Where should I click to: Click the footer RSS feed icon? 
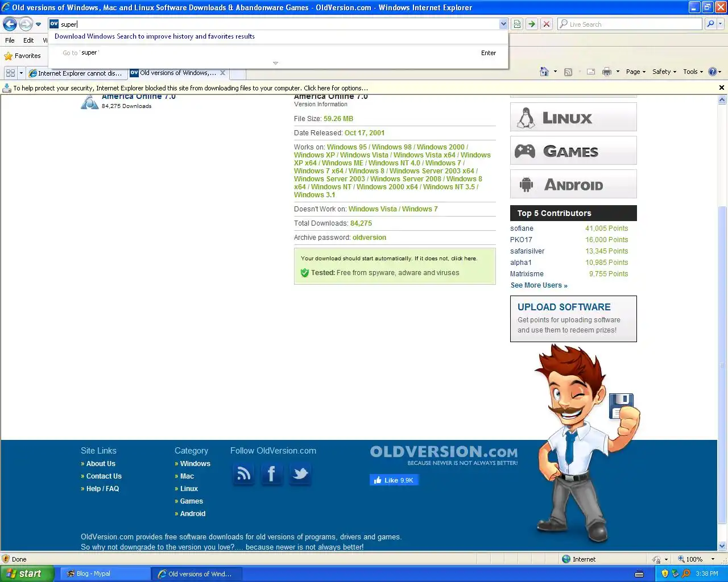pyautogui.click(x=243, y=473)
